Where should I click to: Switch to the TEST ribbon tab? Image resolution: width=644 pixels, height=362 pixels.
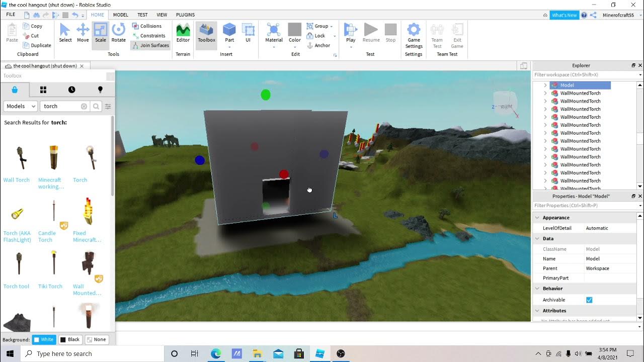pos(143,15)
